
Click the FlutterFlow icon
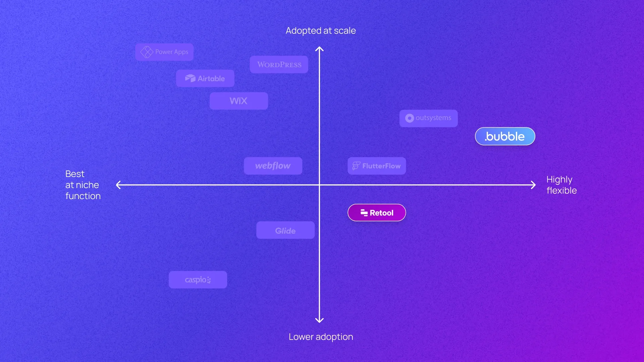356,166
